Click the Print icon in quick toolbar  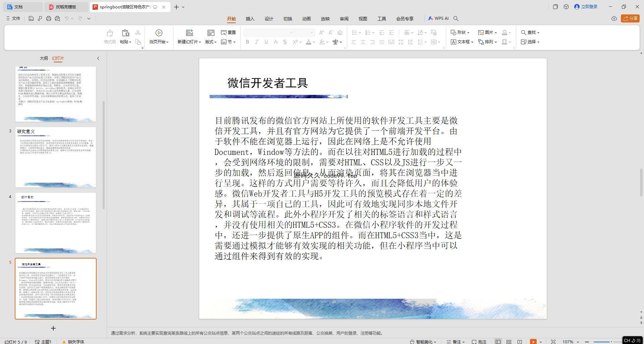tap(49, 18)
